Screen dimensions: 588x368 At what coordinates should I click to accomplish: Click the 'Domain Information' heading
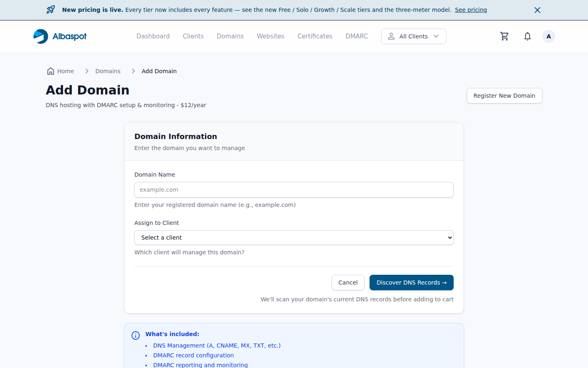pos(176,137)
